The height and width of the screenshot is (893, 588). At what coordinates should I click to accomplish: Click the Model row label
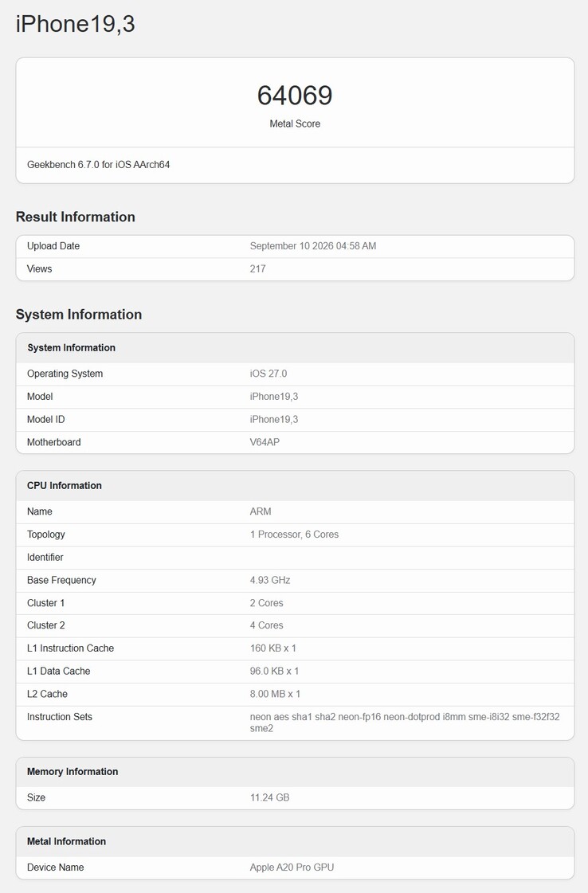pyautogui.click(x=40, y=397)
